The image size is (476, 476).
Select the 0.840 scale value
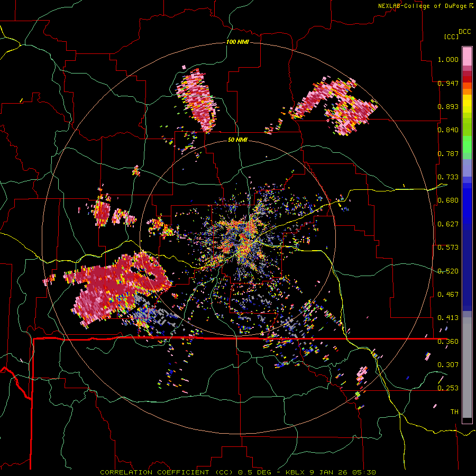coord(448,130)
